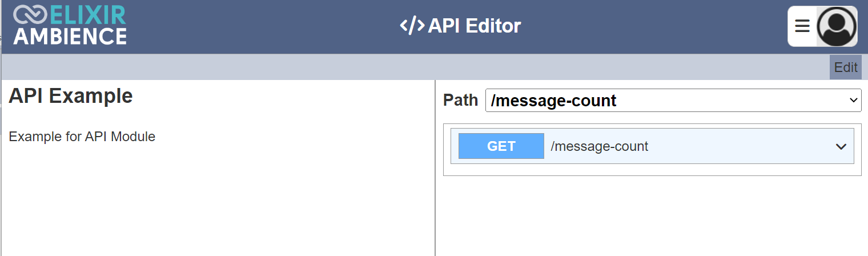The height and width of the screenshot is (256, 868).
Task: Click the Edit button
Action: (846, 67)
